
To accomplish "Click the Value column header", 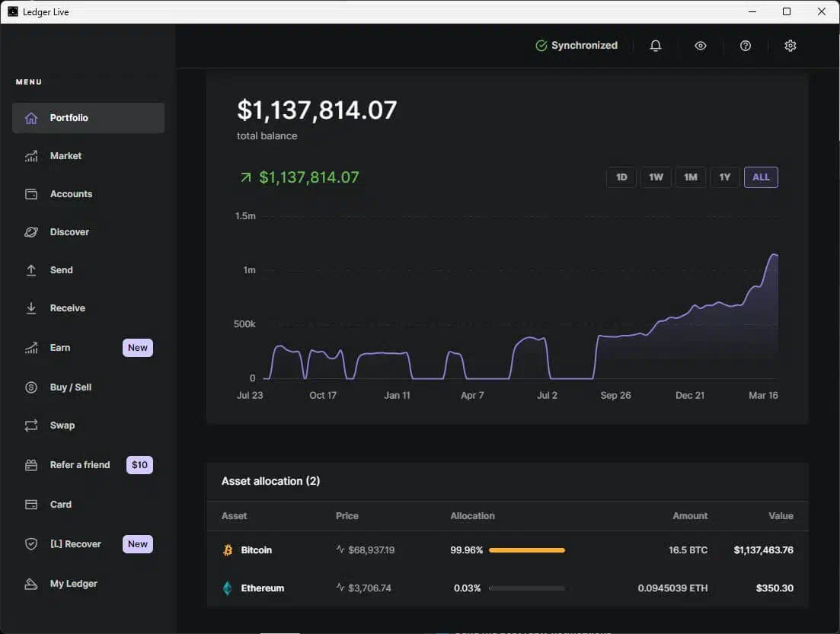I will 781,516.
